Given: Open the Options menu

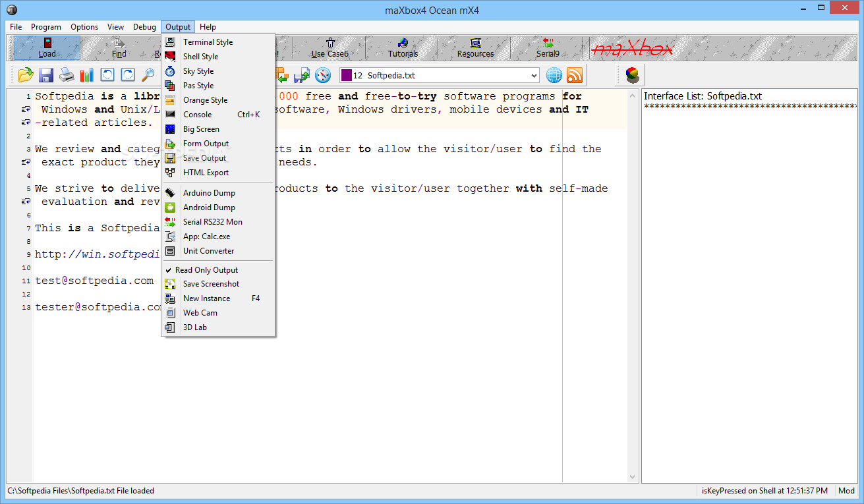Looking at the screenshot, I should click(84, 27).
